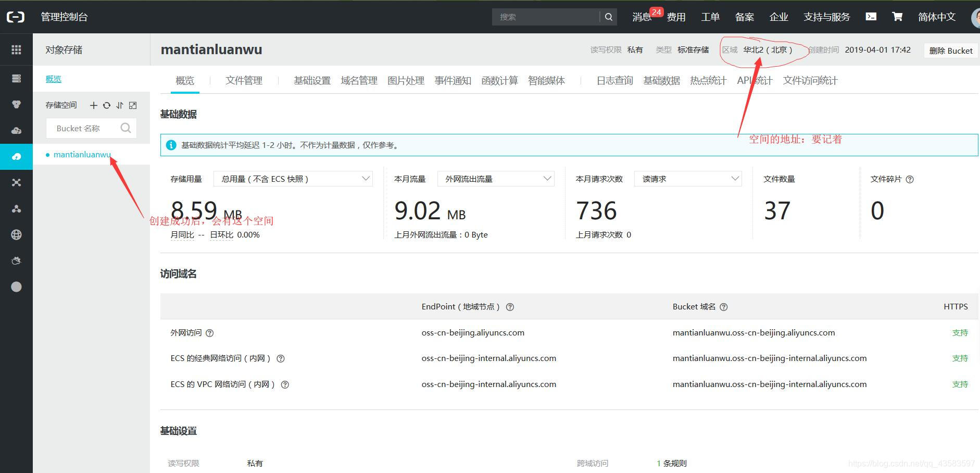
Task: Click mantianluanwu.oss-cn-beijing.aliyuncs.com bucket domain
Action: pos(753,333)
